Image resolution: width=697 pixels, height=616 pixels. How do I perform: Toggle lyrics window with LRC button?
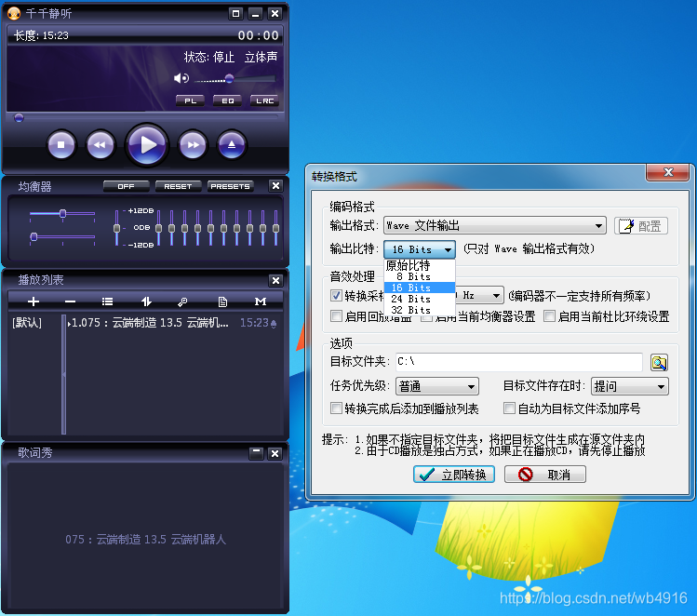pos(264,100)
